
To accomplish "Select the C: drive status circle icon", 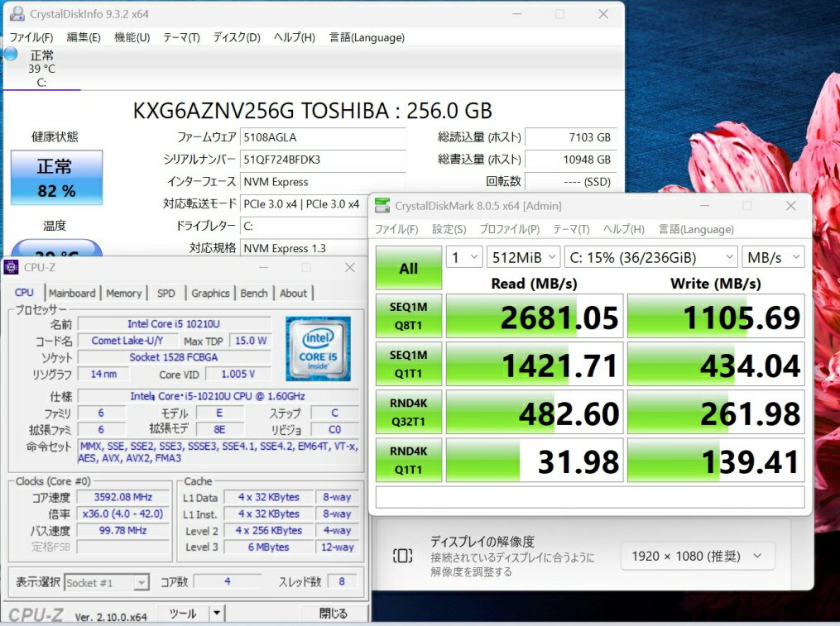I will point(11,55).
